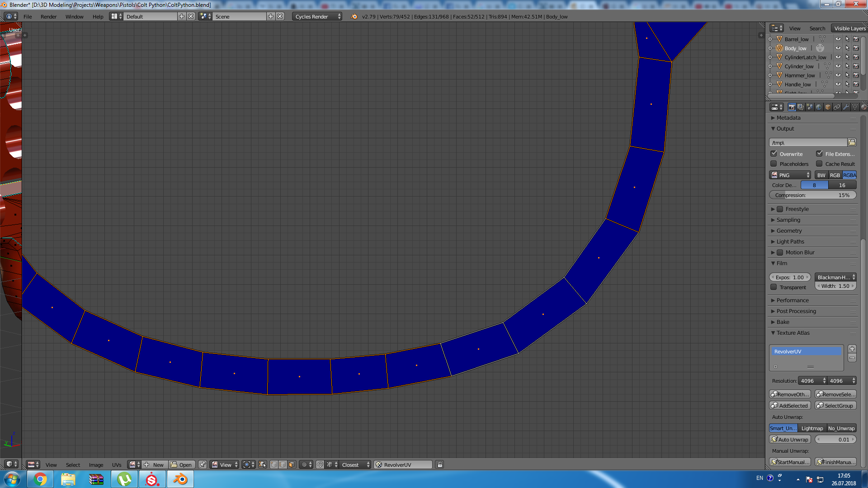Click the Auto Unwrap button
This screenshot has height=488, width=868.
tap(790, 439)
